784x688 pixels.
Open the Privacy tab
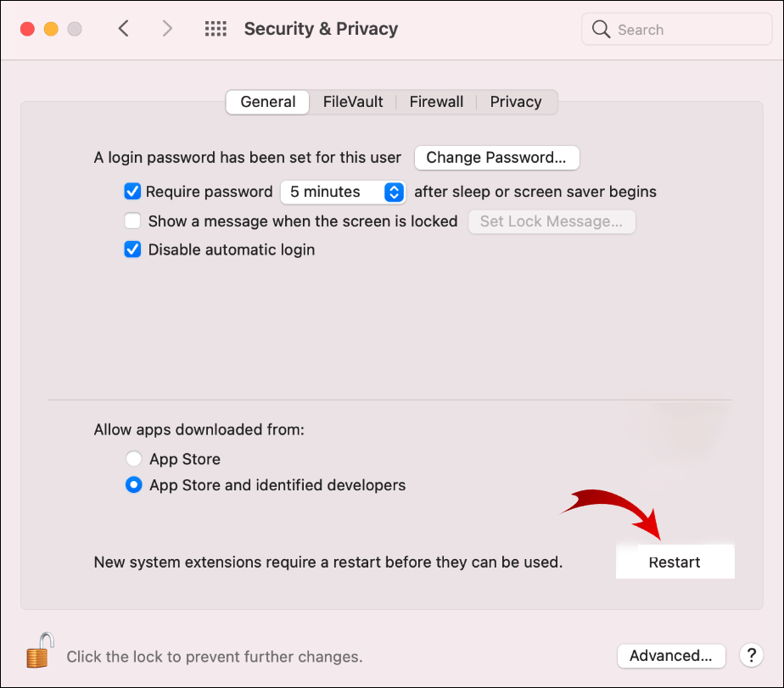(x=515, y=102)
